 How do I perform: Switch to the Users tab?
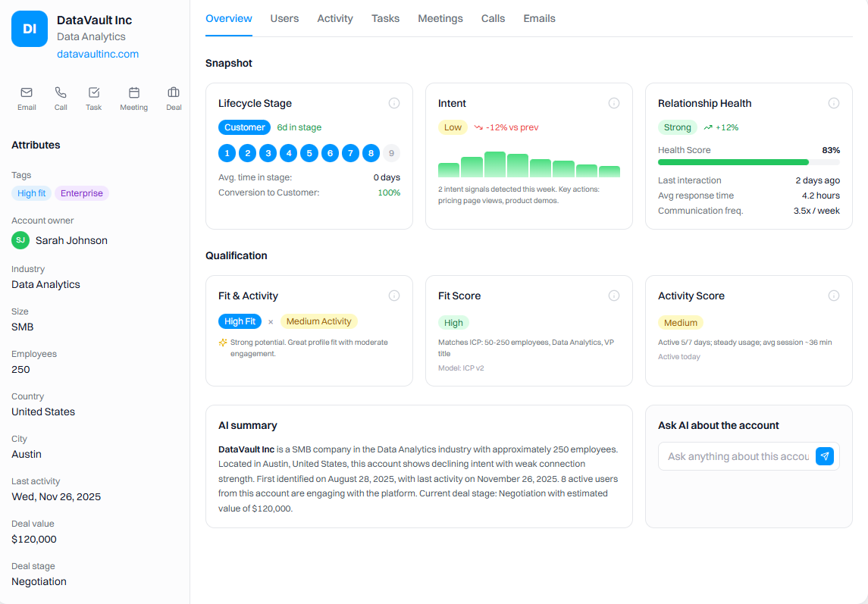[x=284, y=18]
